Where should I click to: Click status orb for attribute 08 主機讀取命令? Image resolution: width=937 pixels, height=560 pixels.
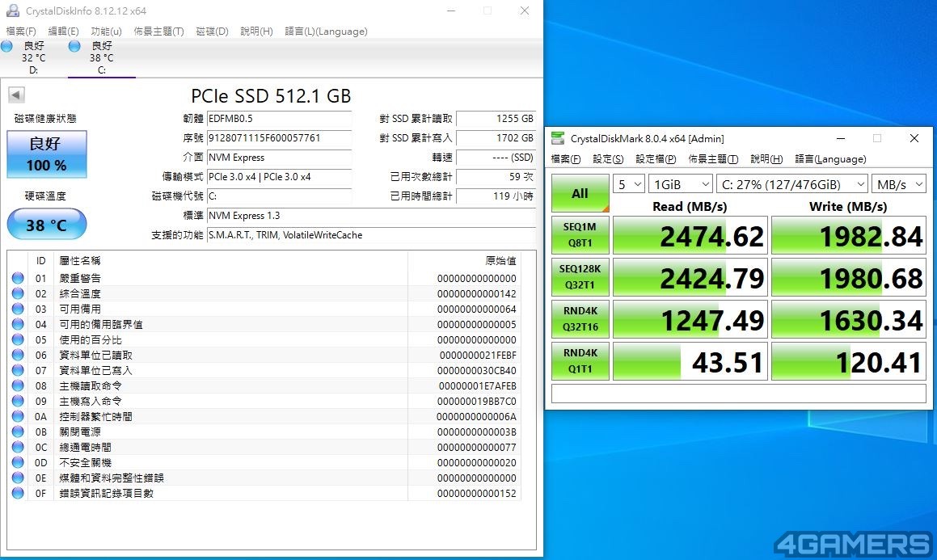coord(18,385)
